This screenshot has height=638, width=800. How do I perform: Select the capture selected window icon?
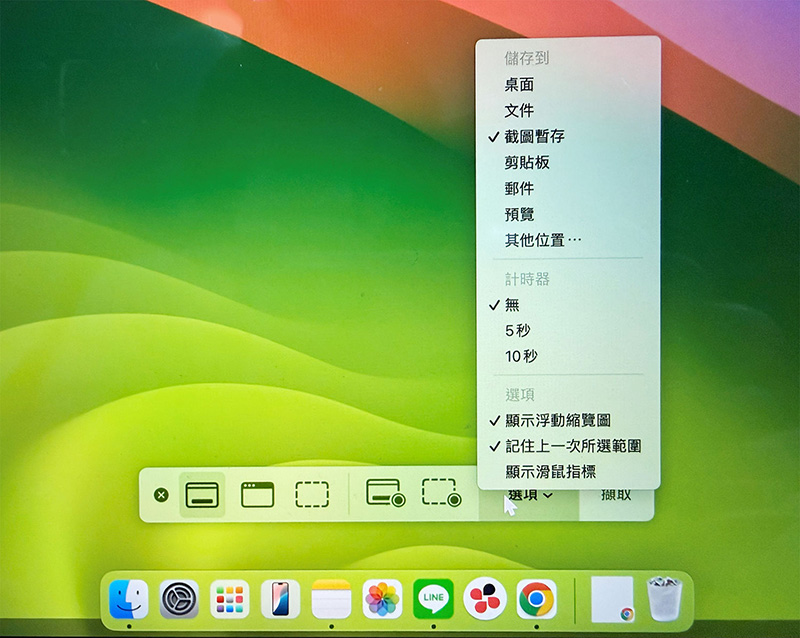coord(257,494)
